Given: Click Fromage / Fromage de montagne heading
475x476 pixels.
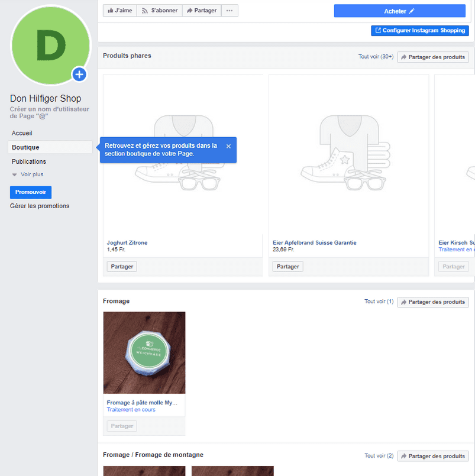Looking at the screenshot, I should (x=153, y=455).
